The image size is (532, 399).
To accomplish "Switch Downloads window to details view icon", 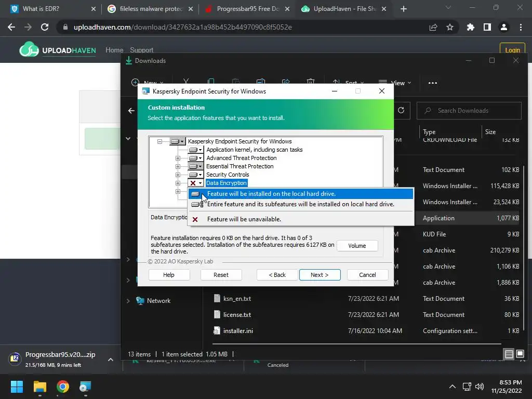I will point(509,354).
